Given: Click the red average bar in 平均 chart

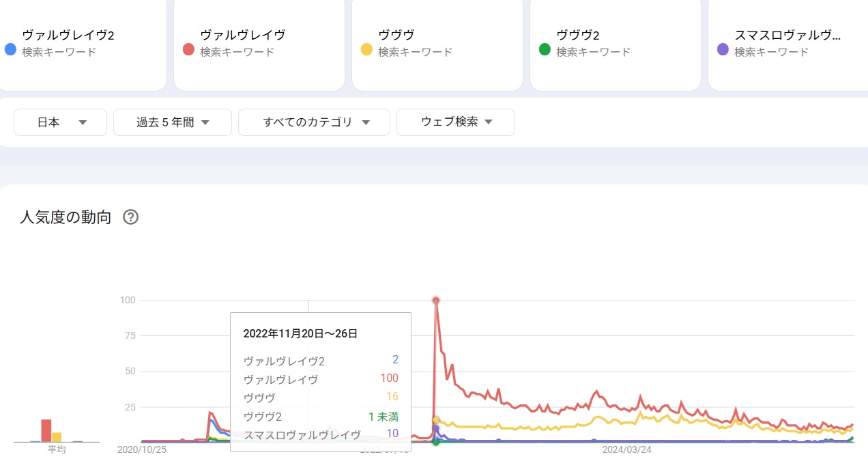Looking at the screenshot, I should (x=46, y=430).
